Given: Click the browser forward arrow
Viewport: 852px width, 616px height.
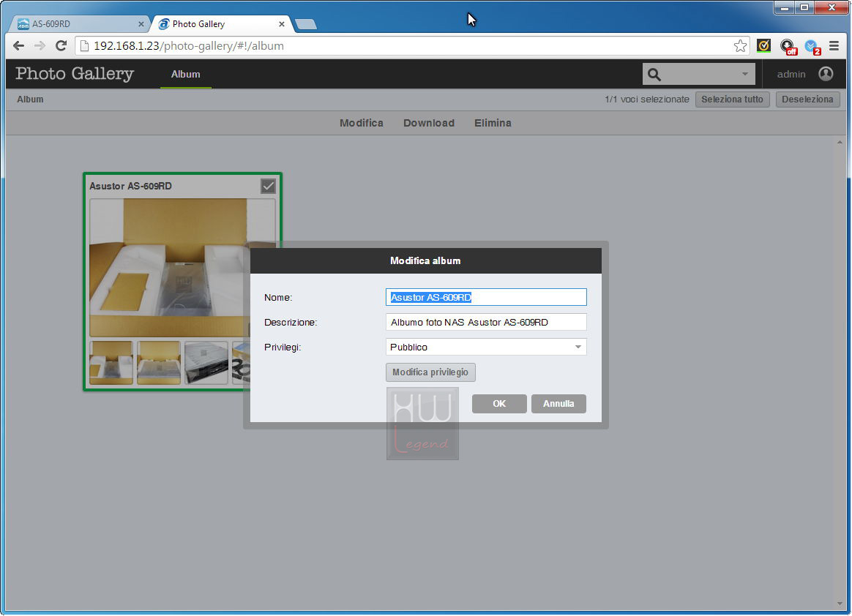Looking at the screenshot, I should pyautogui.click(x=40, y=45).
